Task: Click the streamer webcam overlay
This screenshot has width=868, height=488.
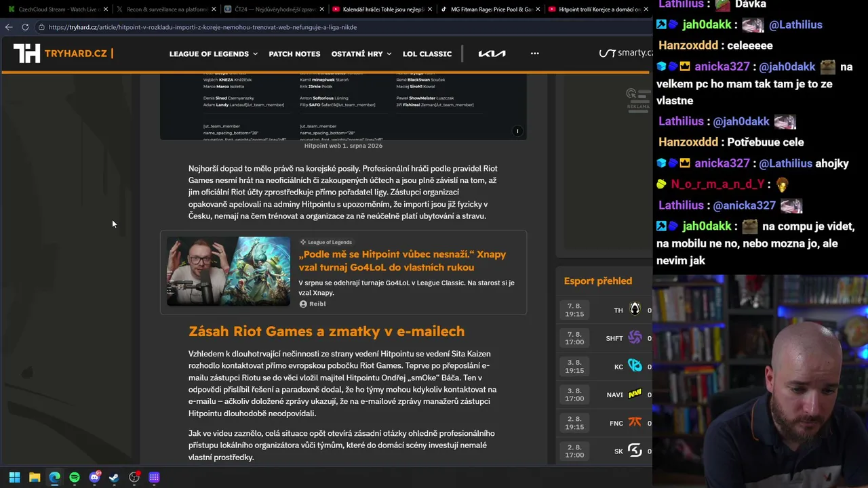Action: [x=760, y=382]
